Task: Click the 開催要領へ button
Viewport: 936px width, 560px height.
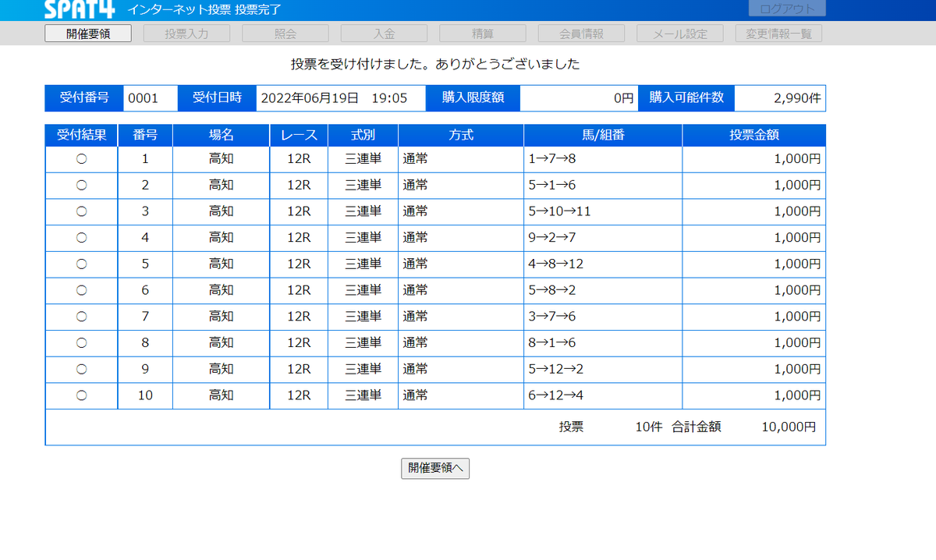Action: 435,468
